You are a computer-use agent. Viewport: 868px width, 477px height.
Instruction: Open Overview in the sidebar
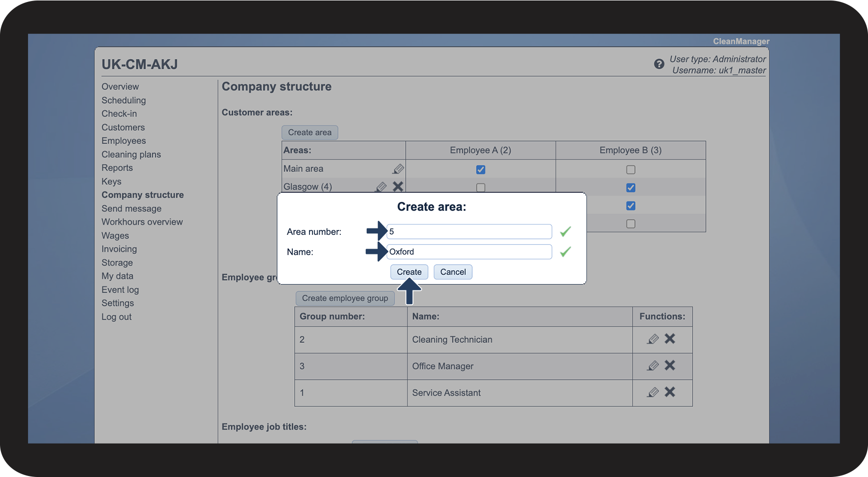point(120,86)
